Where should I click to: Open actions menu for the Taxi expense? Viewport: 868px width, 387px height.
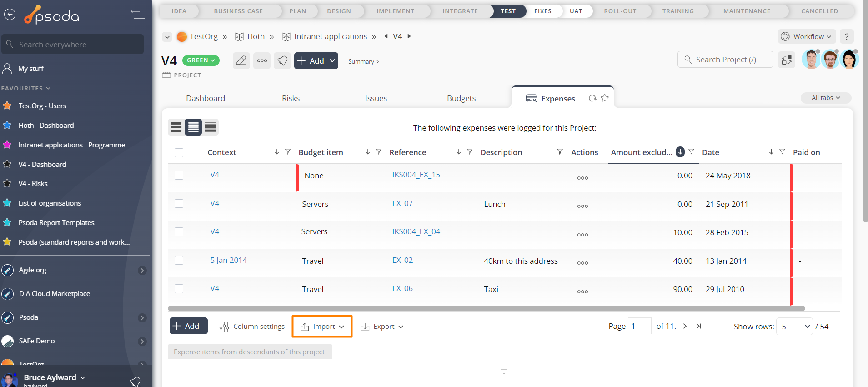coord(582,292)
